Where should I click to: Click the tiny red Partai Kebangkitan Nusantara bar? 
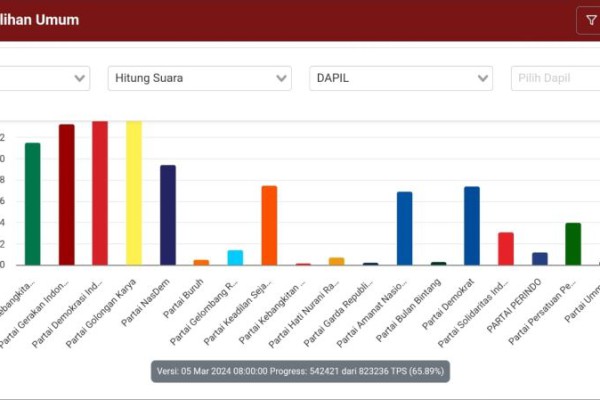coord(303,264)
